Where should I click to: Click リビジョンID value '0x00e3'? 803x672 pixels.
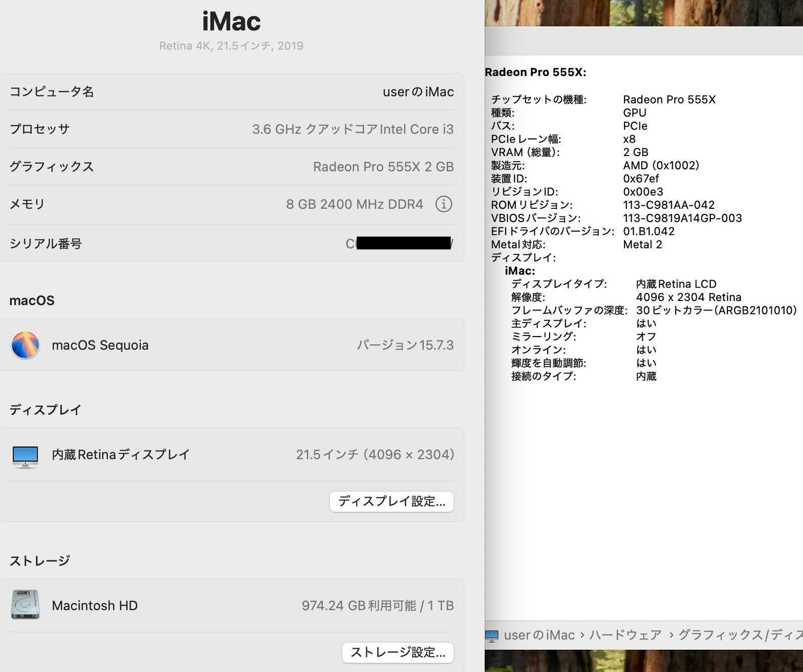pos(643,192)
